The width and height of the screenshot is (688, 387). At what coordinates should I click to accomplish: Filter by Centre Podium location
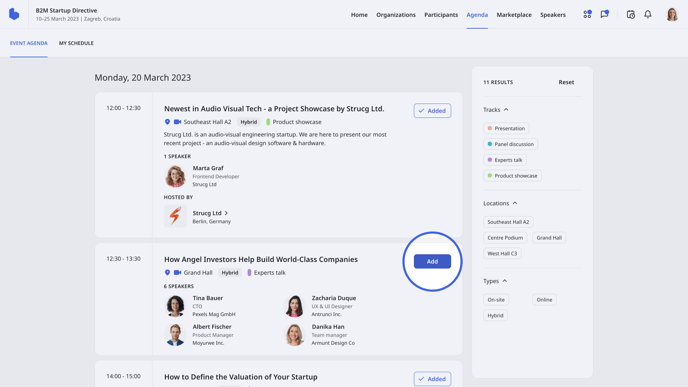point(505,238)
